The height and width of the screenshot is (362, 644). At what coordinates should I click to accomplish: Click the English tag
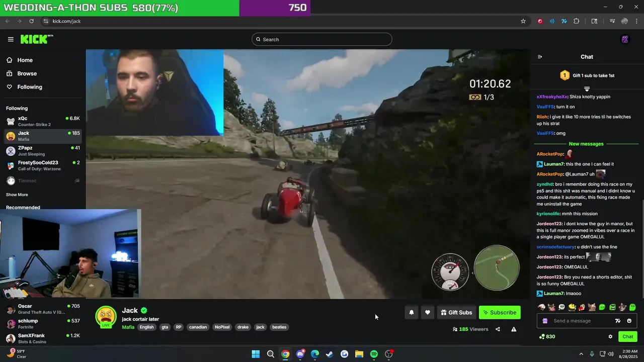pos(147,327)
